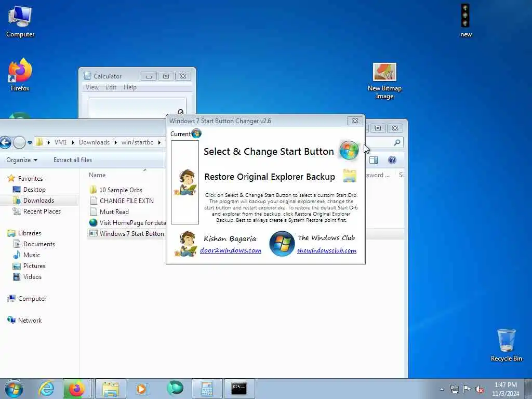Switch to Command Prompt on taskbar
The height and width of the screenshot is (399, 532).
pyautogui.click(x=239, y=389)
